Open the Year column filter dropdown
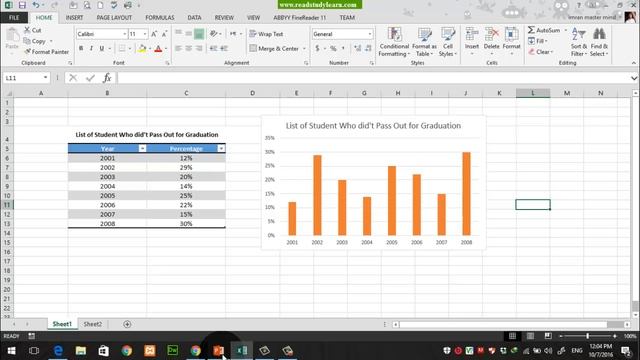640x360 pixels. click(x=142, y=149)
